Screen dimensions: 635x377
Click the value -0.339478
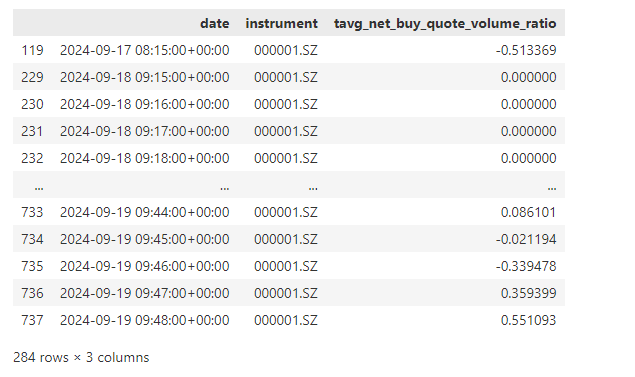point(526,266)
